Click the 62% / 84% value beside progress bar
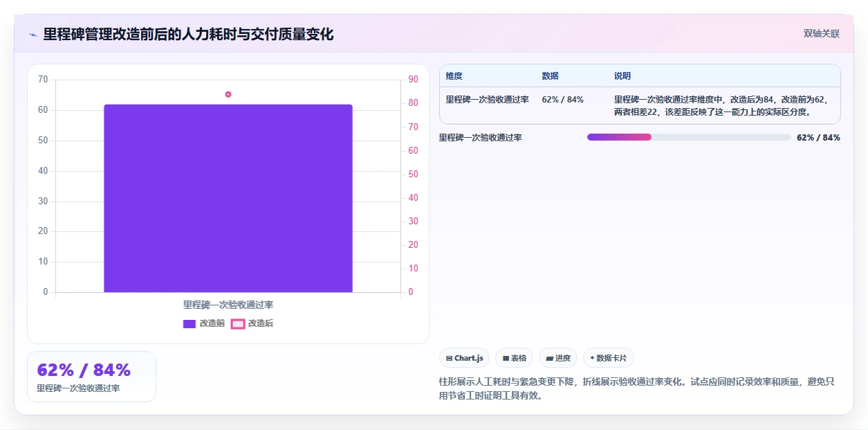This screenshot has height=430, width=868. click(x=818, y=138)
